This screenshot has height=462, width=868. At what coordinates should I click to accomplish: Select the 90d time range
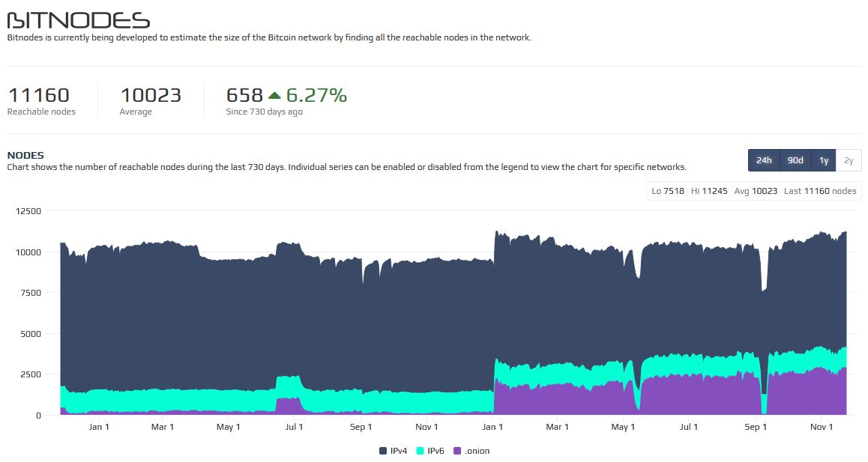pyautogui.click(x=795, y=160)
